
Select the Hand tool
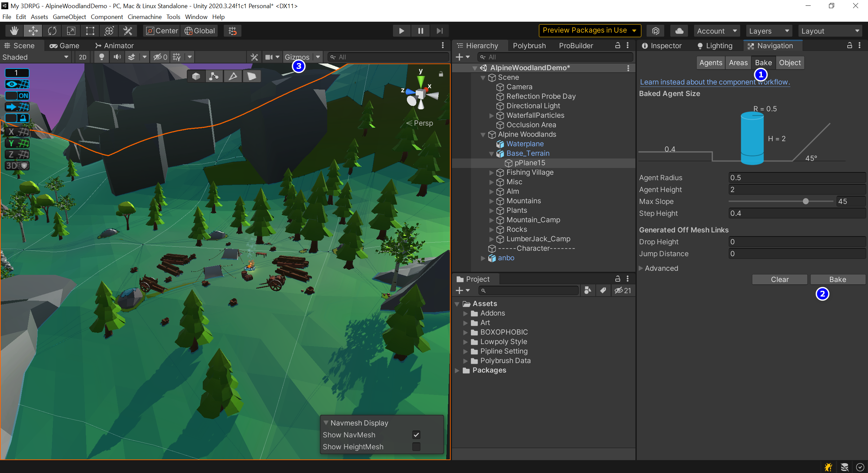(14, 31)
